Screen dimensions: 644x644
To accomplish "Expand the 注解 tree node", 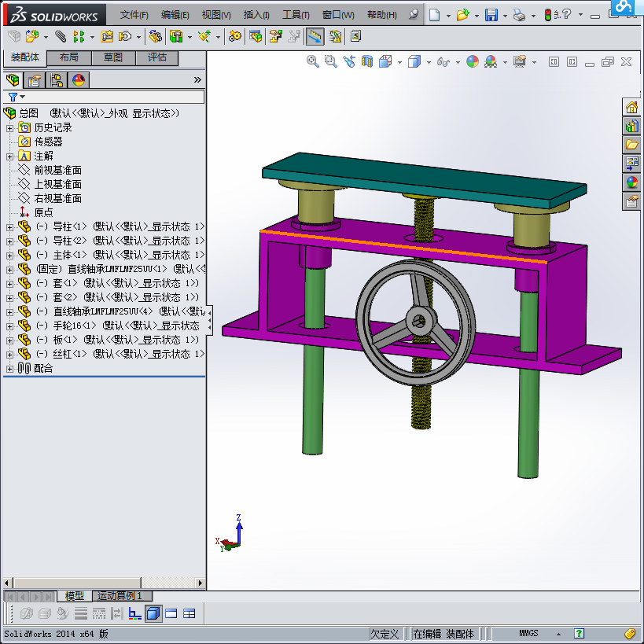I will (9, 156).
